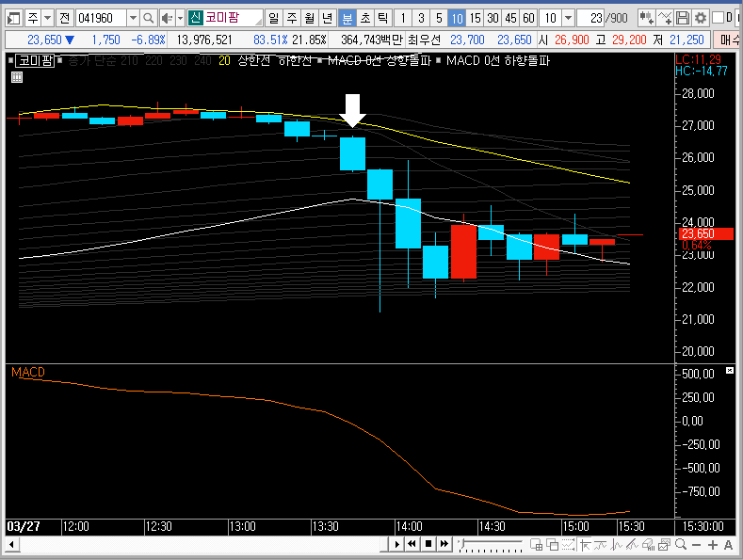Click the 전 (all) button
Screen dimensions: 743x560
point(64,19)
